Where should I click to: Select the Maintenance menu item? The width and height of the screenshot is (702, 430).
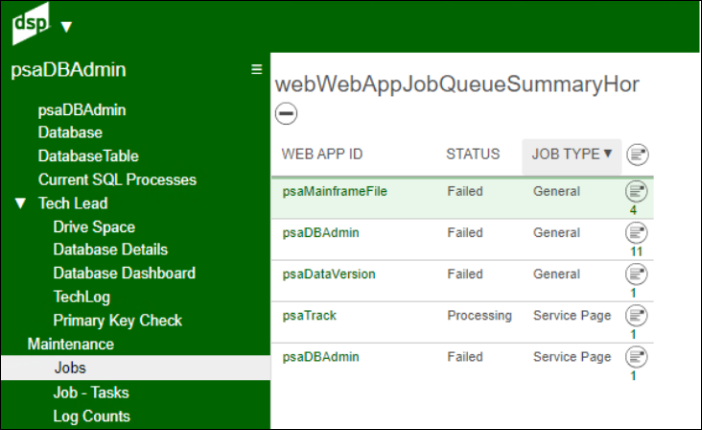[x=71, y=344]
